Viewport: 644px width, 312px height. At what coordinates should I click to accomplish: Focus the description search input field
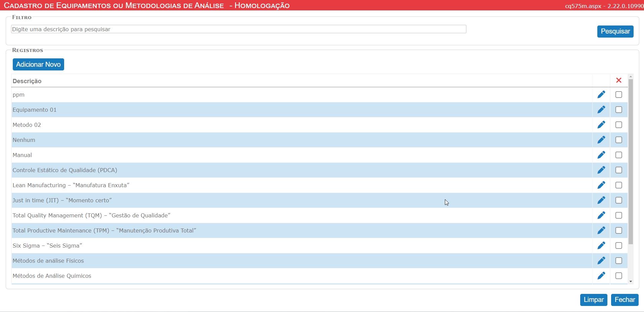239,29
